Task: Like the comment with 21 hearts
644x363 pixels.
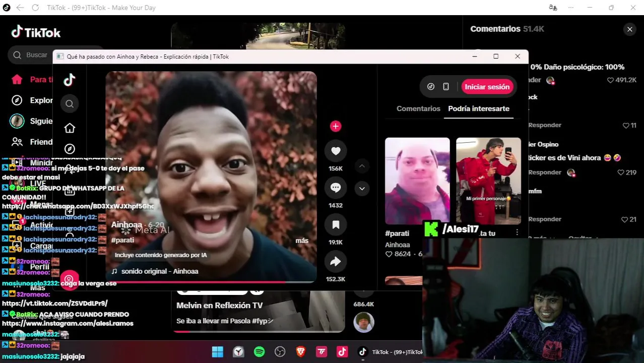Action: [625, 219]
